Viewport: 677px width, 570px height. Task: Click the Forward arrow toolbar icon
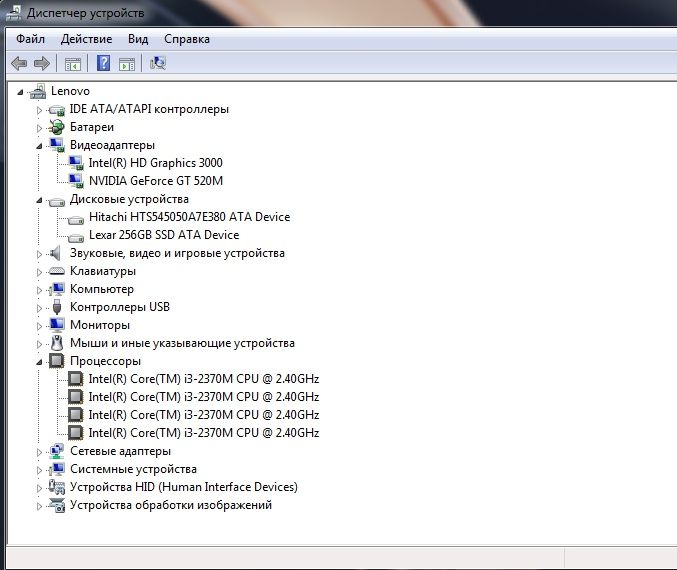(42, 64)
